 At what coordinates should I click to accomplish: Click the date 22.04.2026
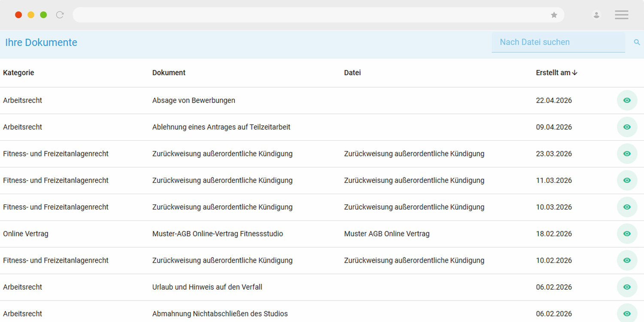click(554, 100)
